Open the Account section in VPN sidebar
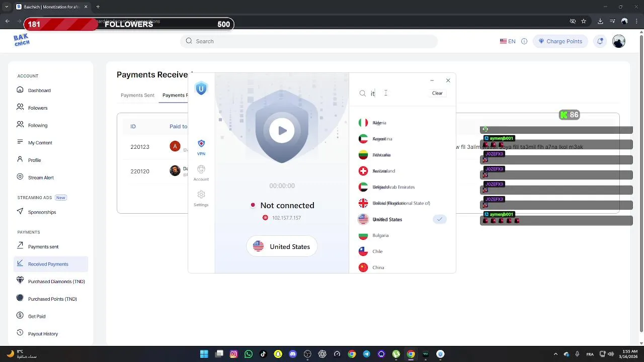 [x=201, y=173]
